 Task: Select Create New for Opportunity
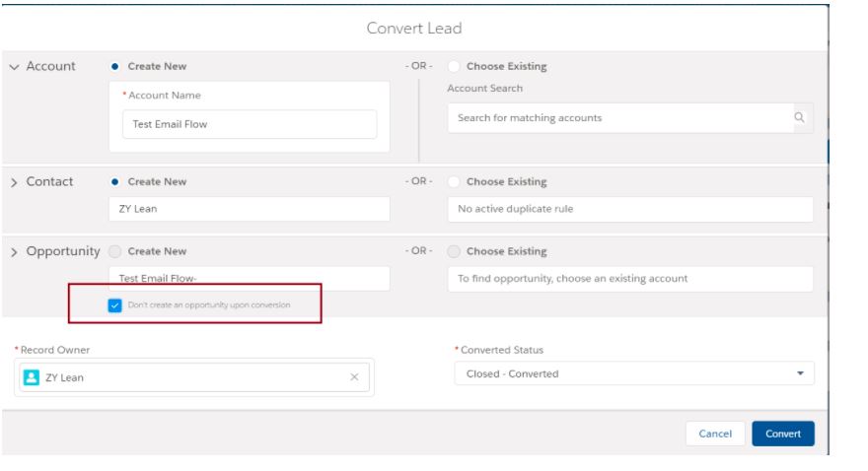[x=114, y=251]
